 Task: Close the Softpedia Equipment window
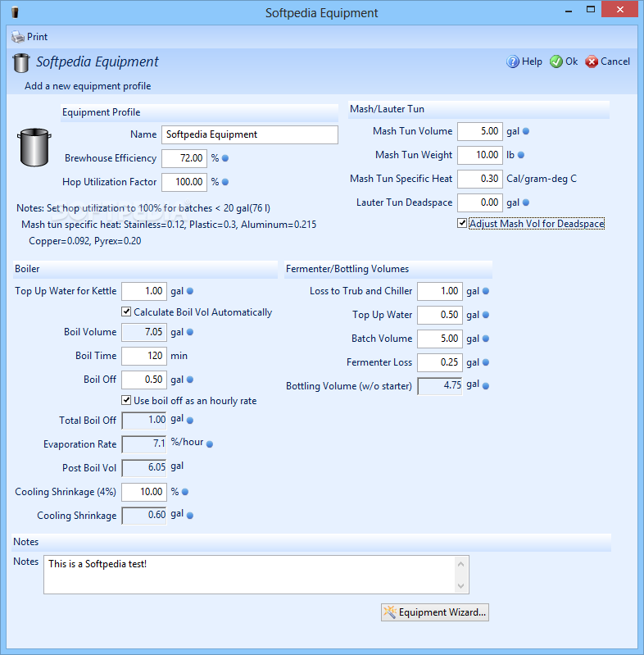(x=619, y=9)
